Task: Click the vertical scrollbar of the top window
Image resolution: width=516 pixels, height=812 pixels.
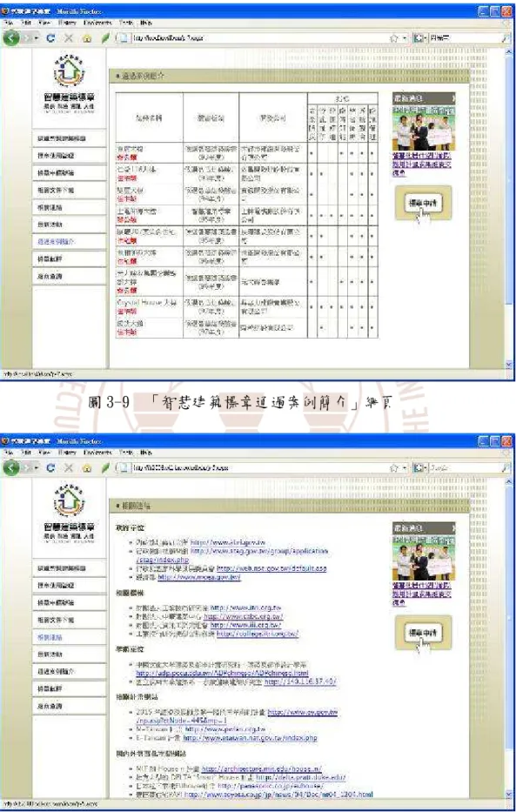Action: tap(509, 209)
